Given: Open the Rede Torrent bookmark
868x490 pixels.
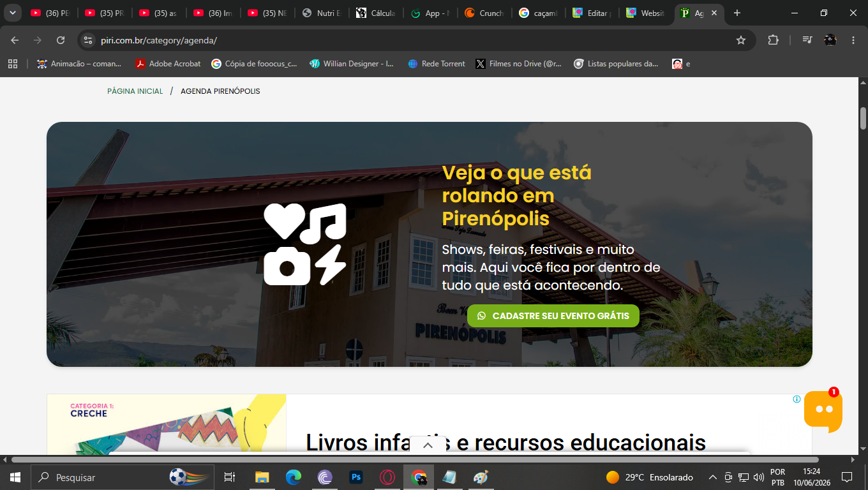Looking at the screenshot, I should click(437, 64).
